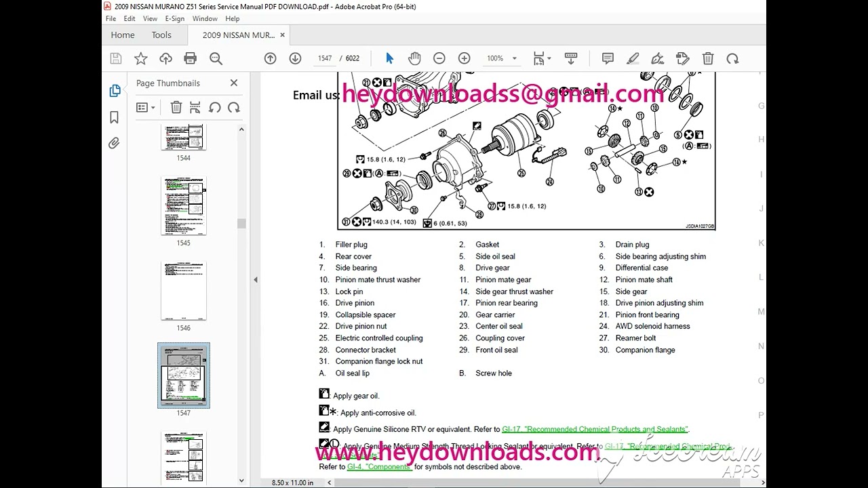
Task: Open the E-Sign menu
Action: [174, 19]
